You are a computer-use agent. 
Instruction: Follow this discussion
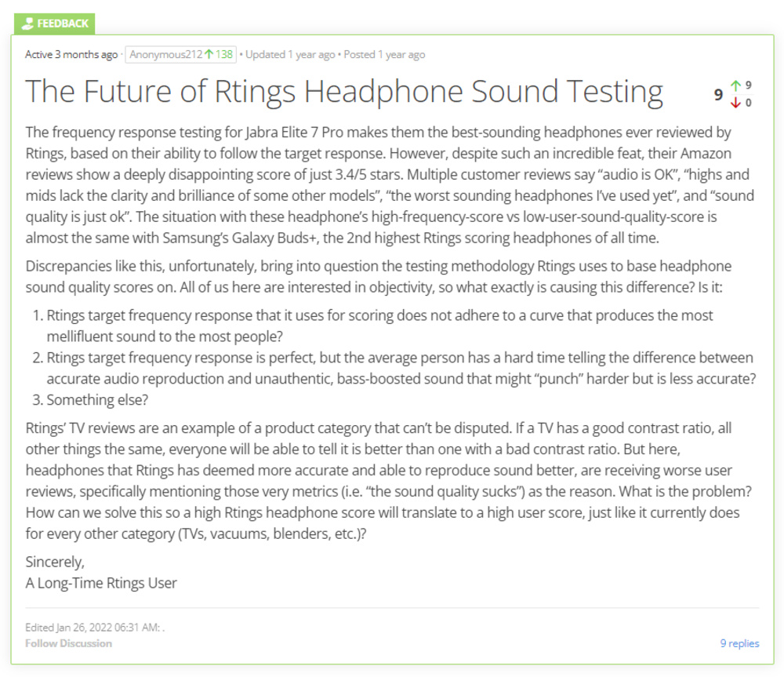(x=68, y=643)
